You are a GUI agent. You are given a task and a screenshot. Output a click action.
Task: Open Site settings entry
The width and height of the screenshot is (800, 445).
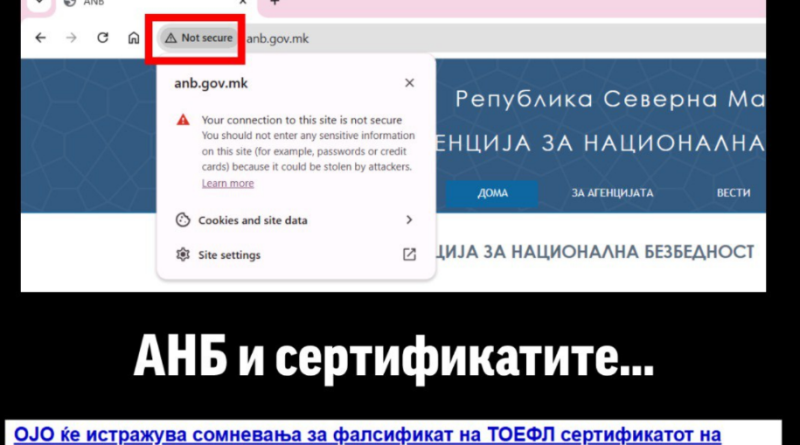(x=295, y=255)
